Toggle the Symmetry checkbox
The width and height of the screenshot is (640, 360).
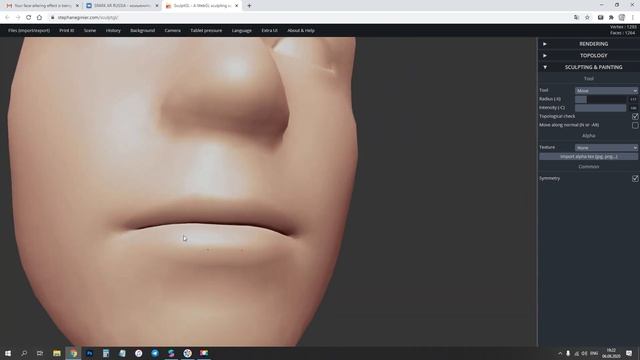(x=635, y=178)
